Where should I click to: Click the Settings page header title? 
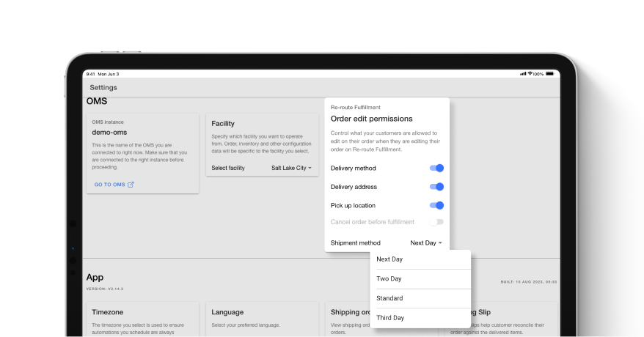[103, 88]
